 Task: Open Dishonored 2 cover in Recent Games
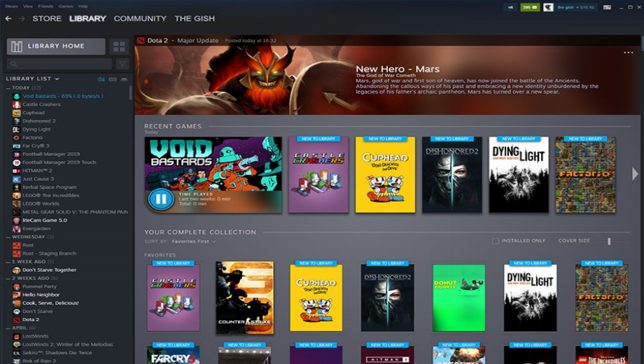tap(451, 174)
